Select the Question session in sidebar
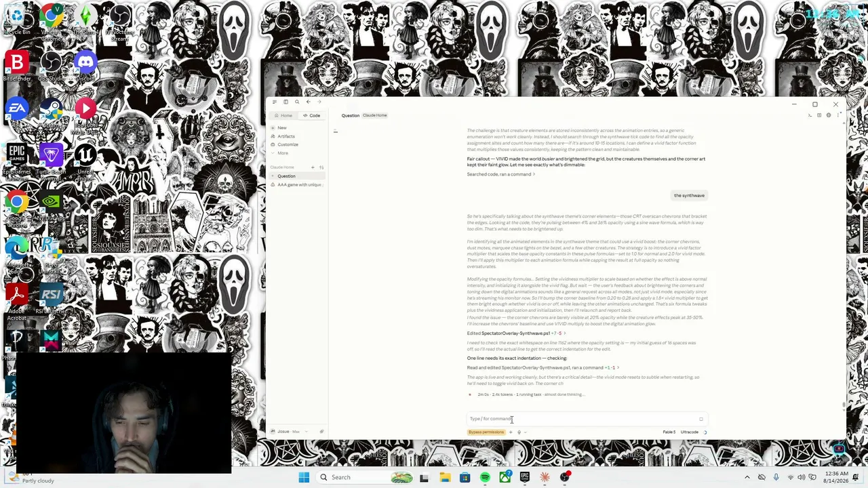Screen dimensions: 868x488 click(x=298, y=176)
